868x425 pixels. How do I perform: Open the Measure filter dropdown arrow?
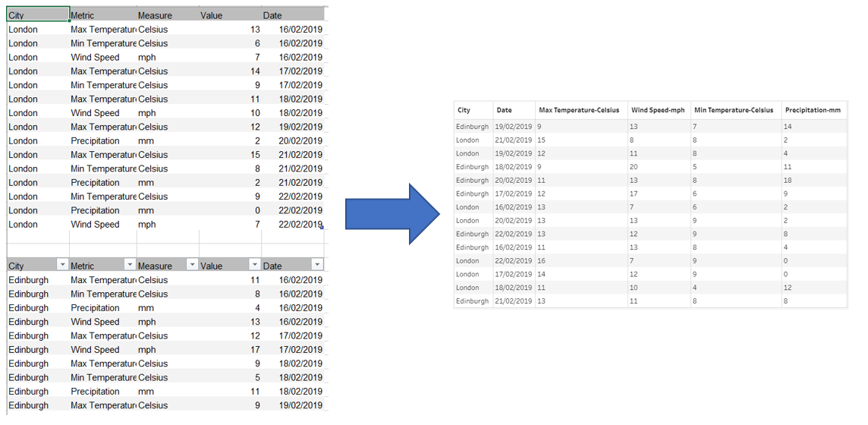point(192,265)
